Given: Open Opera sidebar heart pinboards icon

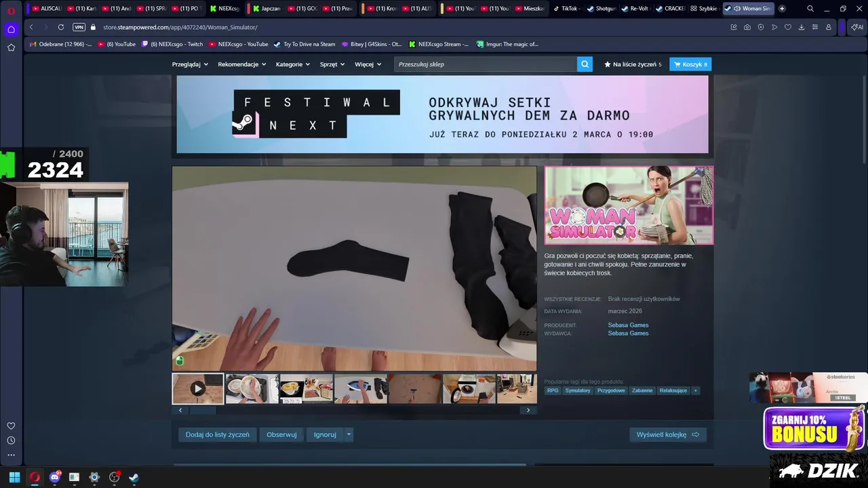Looking at the screenshot, I should pos(11,426).
